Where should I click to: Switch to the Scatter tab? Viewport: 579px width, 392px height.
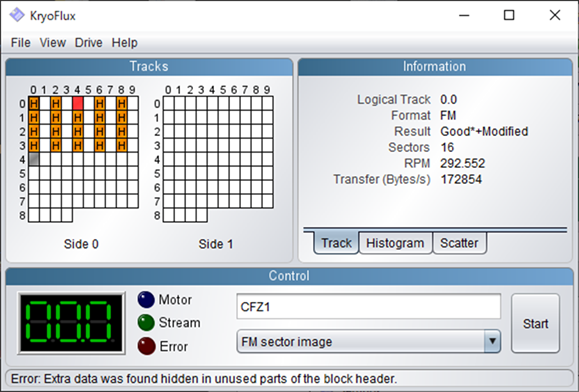pos(459,243)
